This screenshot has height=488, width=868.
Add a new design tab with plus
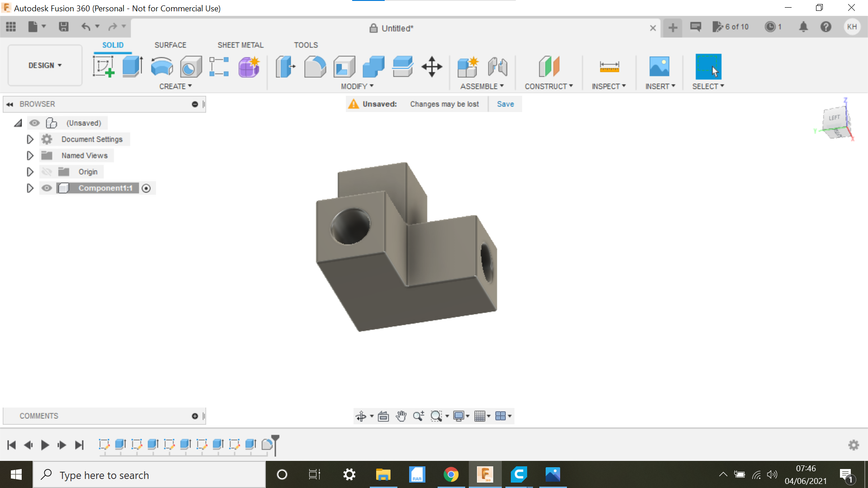(x=673, y=28)
